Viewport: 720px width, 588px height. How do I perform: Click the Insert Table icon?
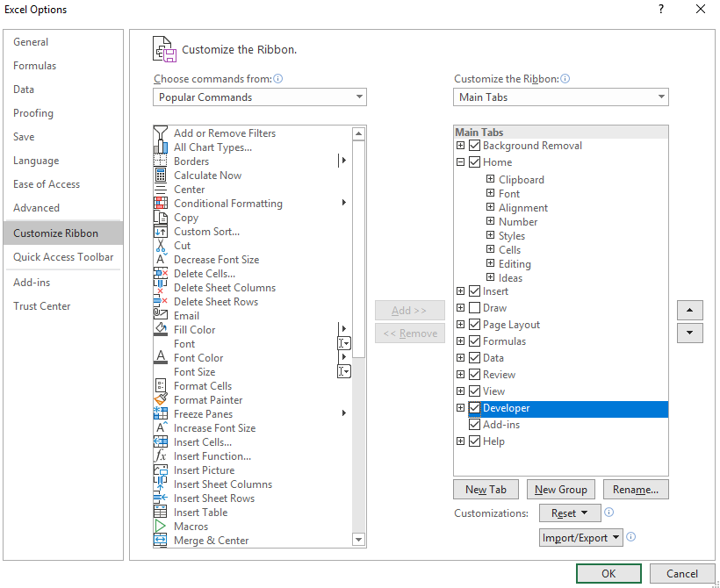(161, 513)
